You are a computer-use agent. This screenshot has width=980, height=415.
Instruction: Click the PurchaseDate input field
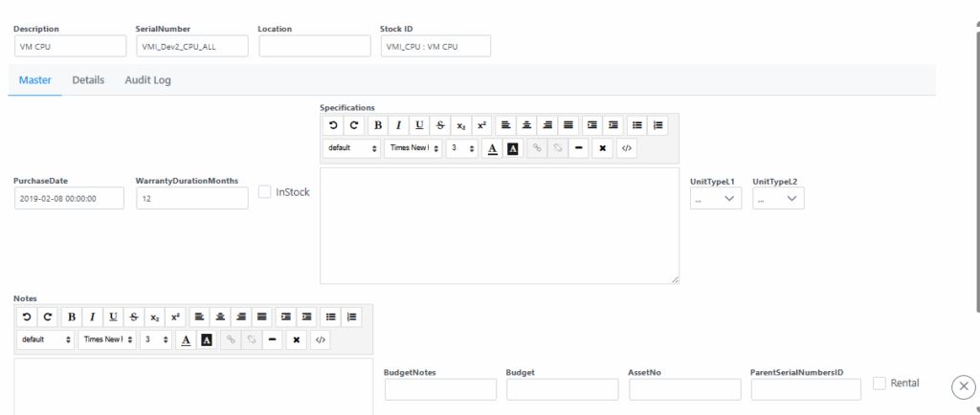point(71,199)
